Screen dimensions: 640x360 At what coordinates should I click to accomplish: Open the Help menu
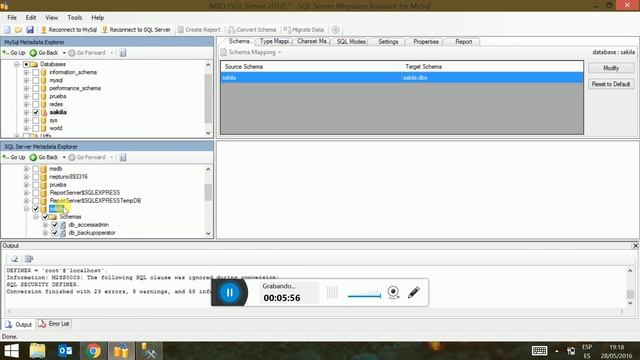click(98, 18)
